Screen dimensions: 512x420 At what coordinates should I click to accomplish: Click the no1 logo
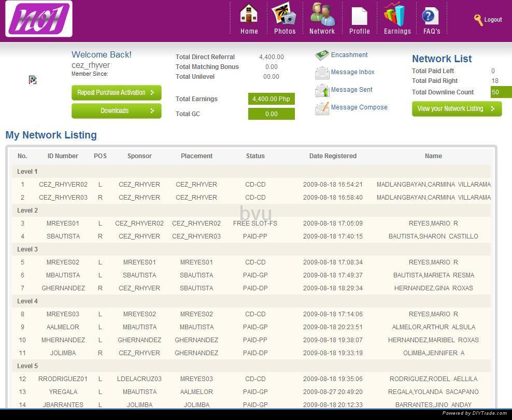click(39, 19)
